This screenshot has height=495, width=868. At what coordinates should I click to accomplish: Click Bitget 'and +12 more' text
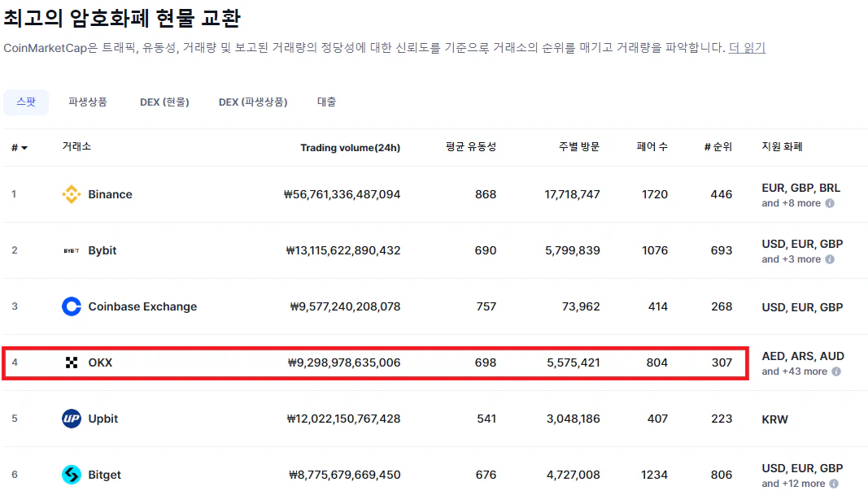pos(793,484)
